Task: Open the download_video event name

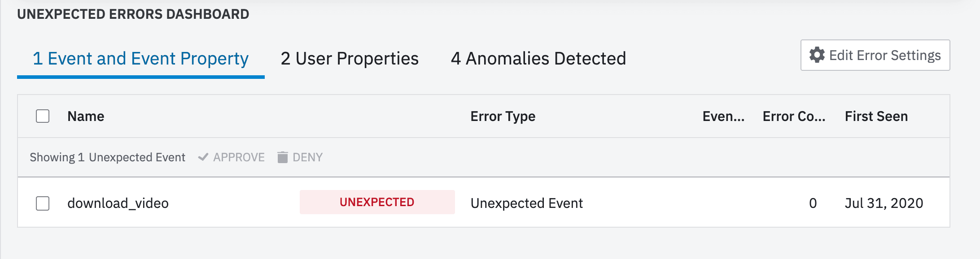Action: tap(118, 203)
